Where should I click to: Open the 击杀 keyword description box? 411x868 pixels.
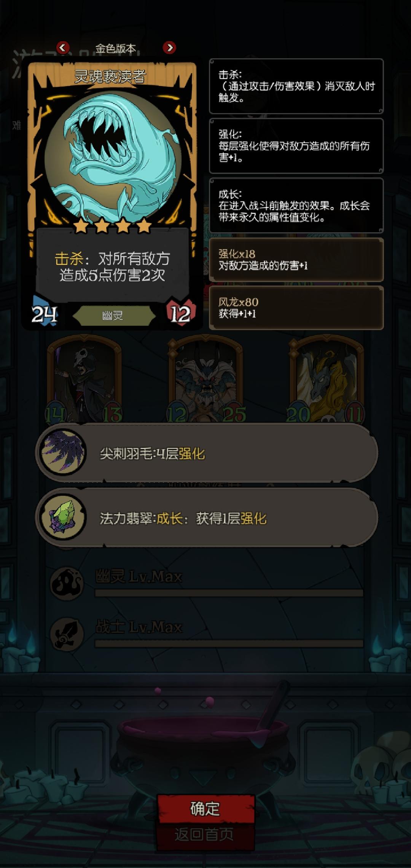pos(296,86)
